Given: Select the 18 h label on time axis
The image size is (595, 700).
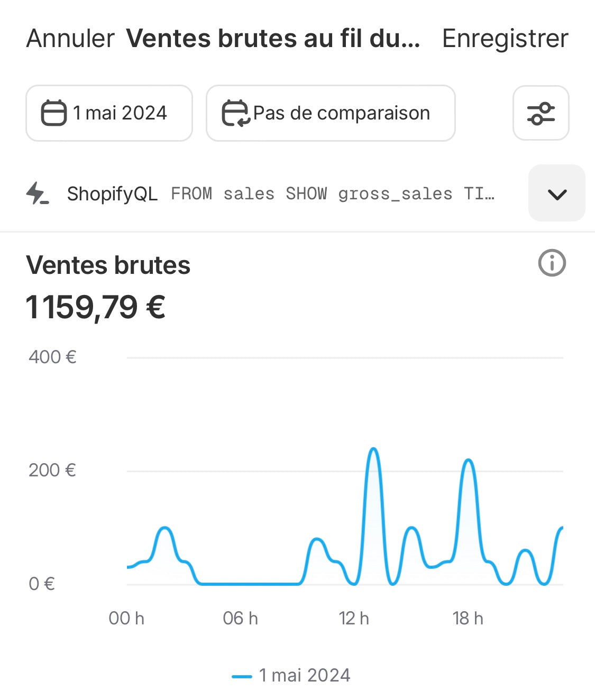Looking at the screenshot, I should (468, 618).
